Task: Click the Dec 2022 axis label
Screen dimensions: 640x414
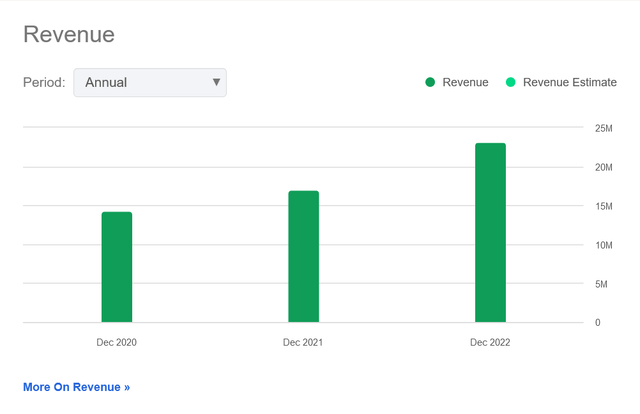Action: tap(490, 342)
